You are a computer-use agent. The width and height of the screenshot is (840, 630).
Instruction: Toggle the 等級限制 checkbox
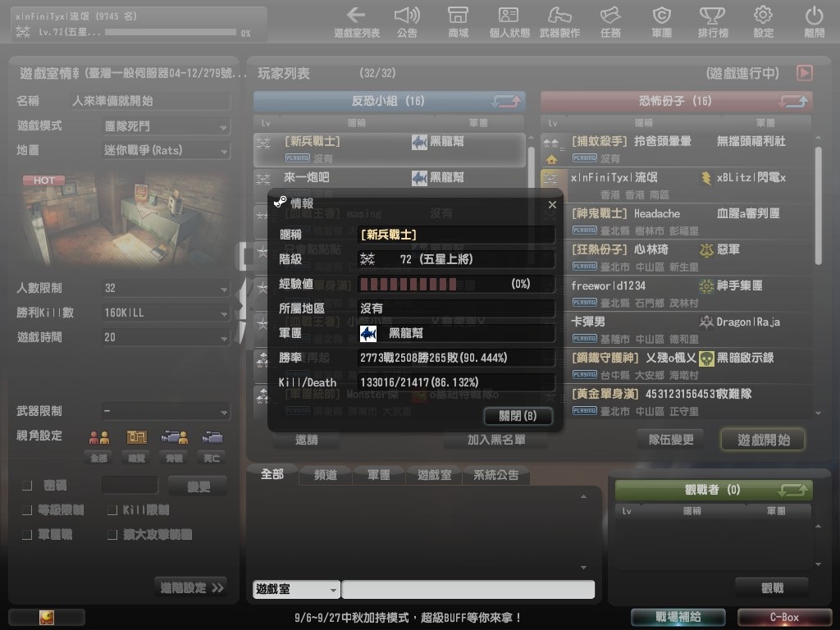pos(27,510)
